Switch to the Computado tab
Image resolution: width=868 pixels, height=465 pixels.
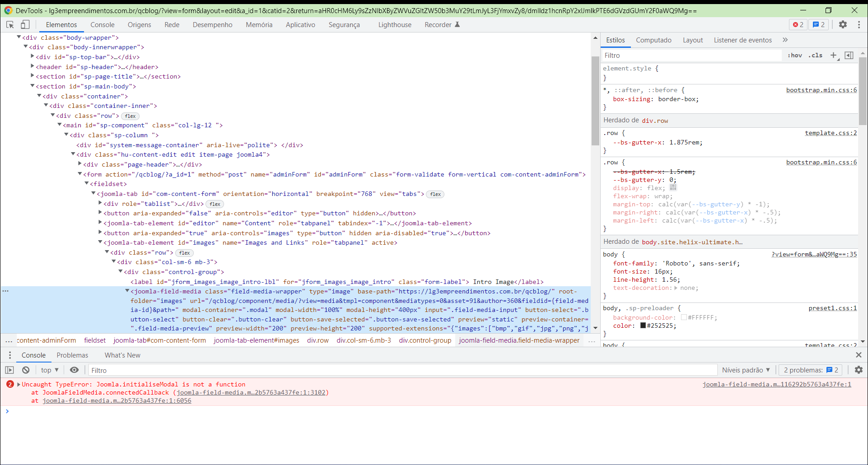click(x=653, y=40)
